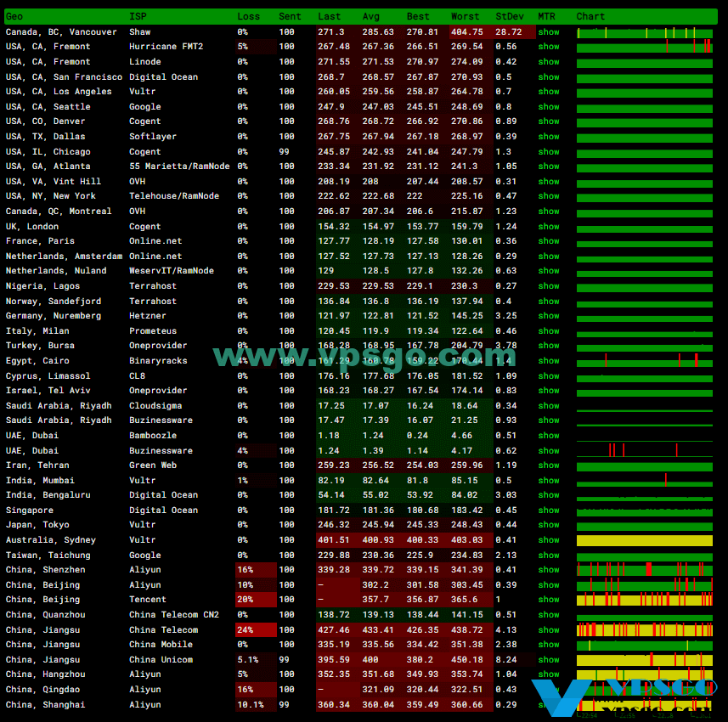728x722 pixels.
Task: Open the Dubai Buzinessware latency chart
Action: coord(645,450)
